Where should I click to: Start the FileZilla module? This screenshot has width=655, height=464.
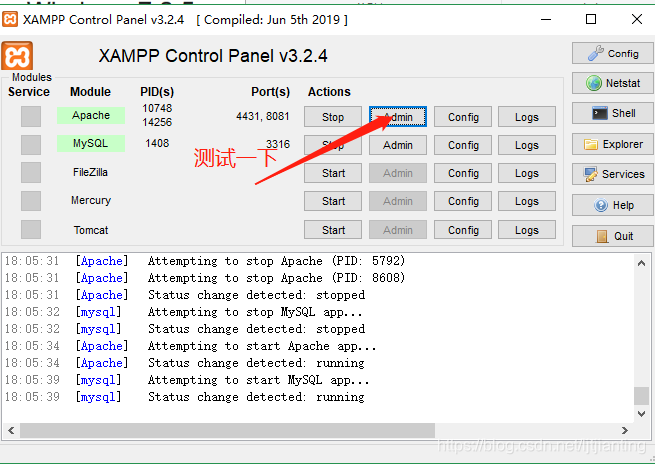(333, 173)
